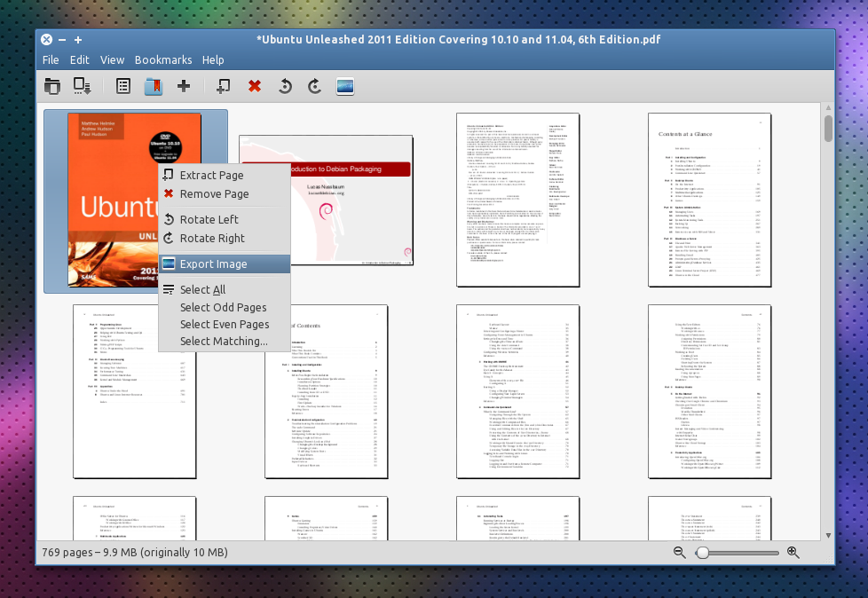Click the Remove Page red X toolbar icon

click(254, 85)
